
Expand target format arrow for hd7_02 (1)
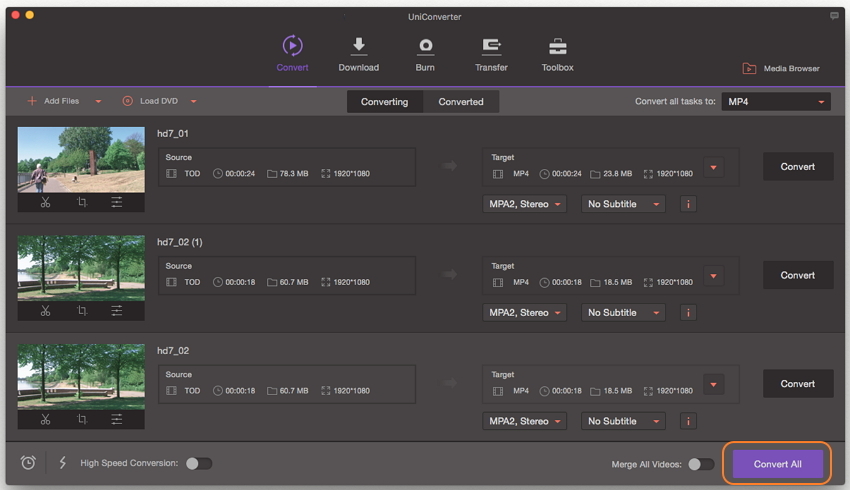click(713, 276)
